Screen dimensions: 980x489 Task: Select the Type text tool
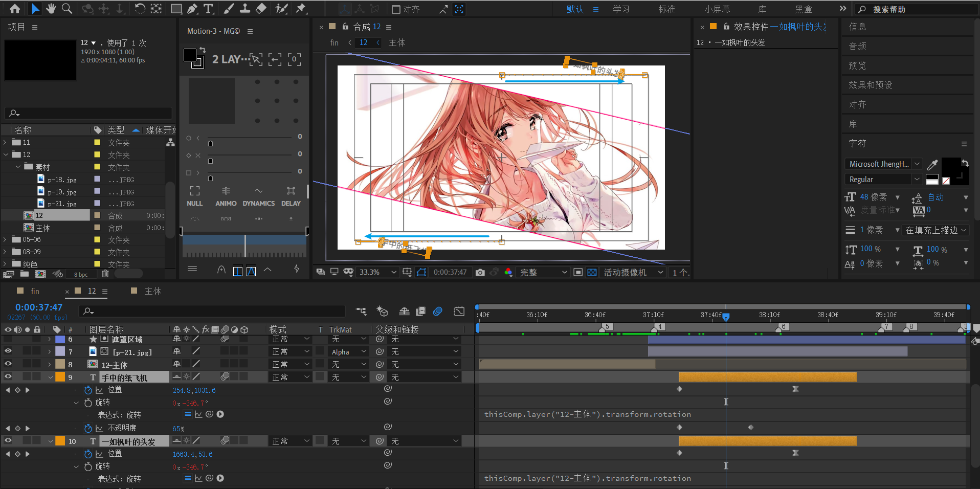tap(208, 9)
